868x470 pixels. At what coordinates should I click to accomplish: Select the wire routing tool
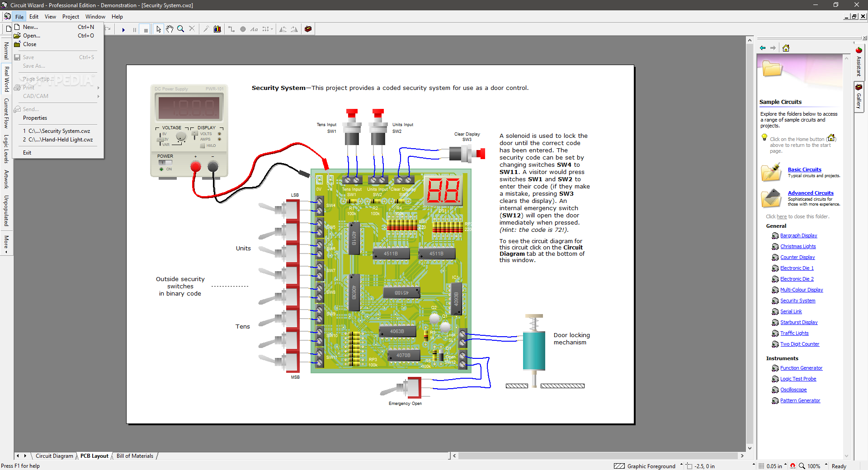point(231,29)
